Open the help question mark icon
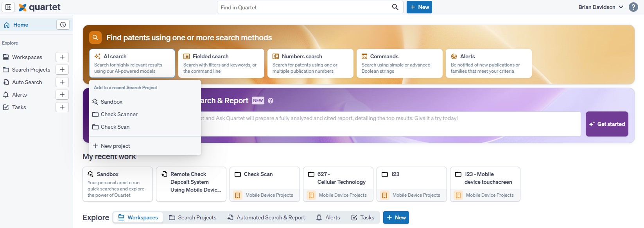 tap(633, 7)
